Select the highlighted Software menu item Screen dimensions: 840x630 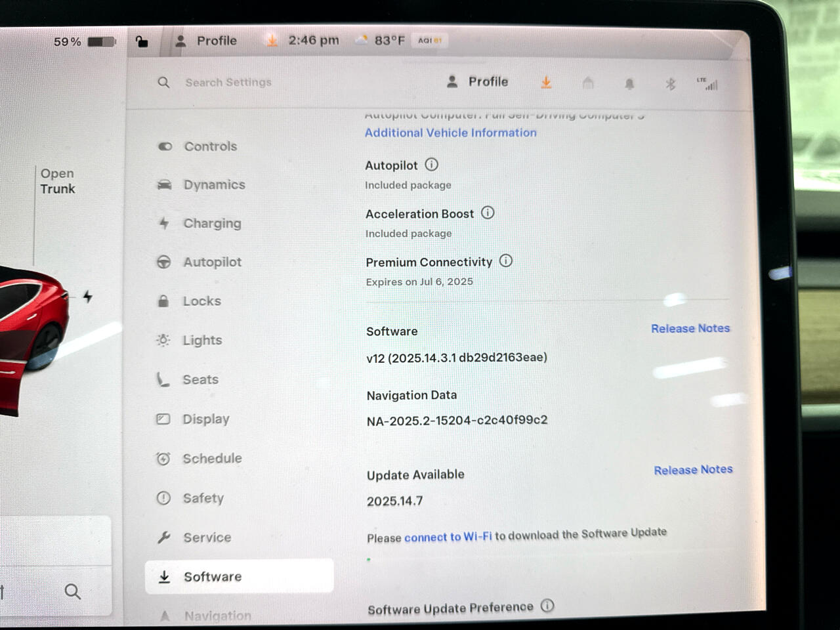tap(240, 576)
